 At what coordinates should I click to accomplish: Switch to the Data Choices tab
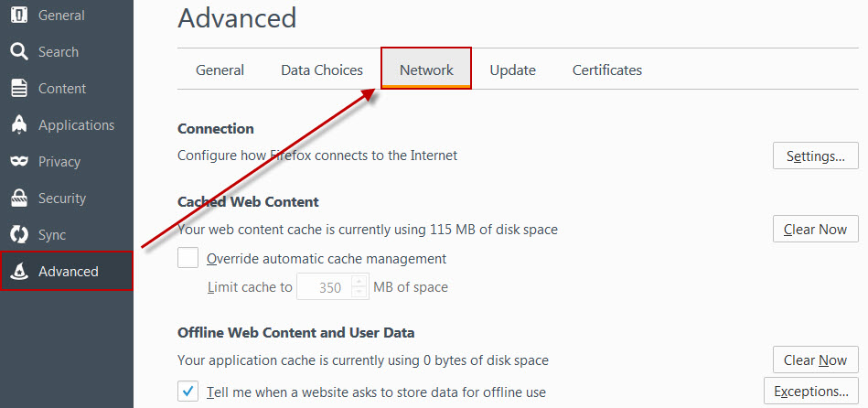point(322,70)
